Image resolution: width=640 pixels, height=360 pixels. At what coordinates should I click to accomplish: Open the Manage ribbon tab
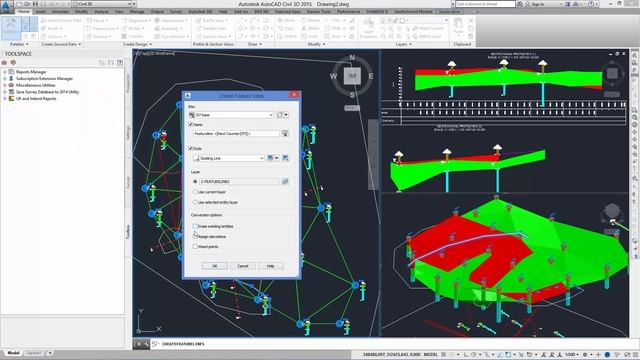(x=137, y=11)
